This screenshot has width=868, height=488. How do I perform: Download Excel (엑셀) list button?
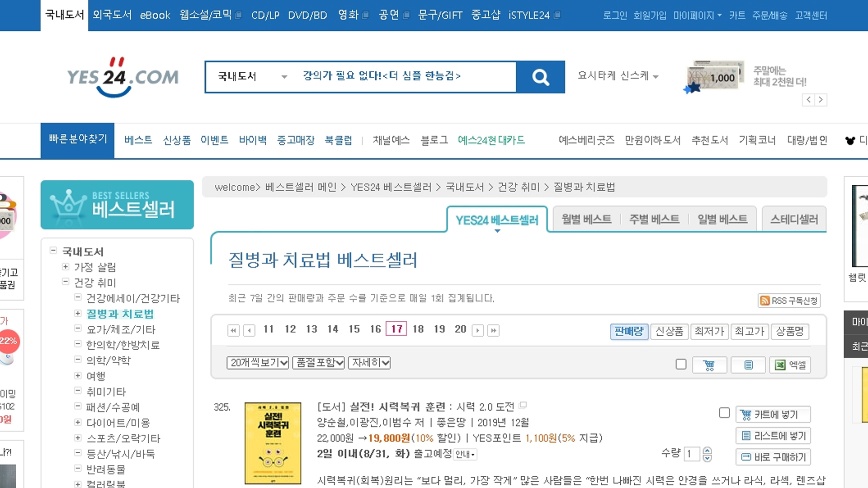pyautogui.click(x=790, y=365)
